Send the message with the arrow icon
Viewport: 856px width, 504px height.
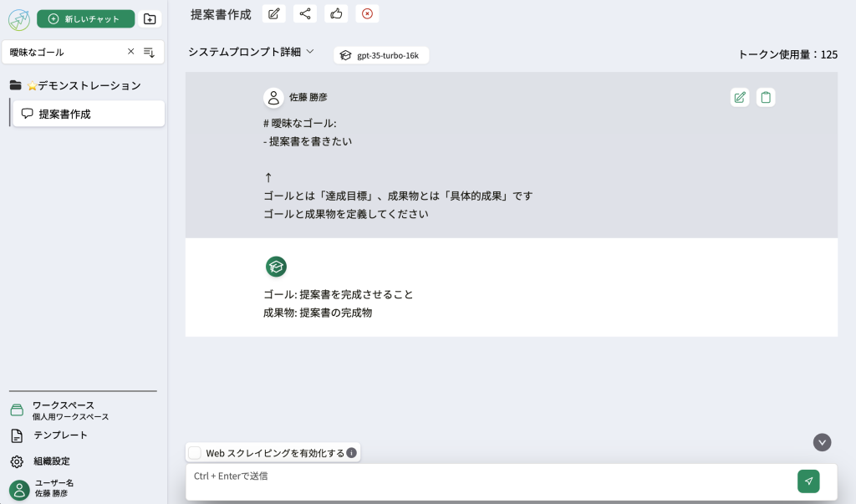(x=808, y=481)
